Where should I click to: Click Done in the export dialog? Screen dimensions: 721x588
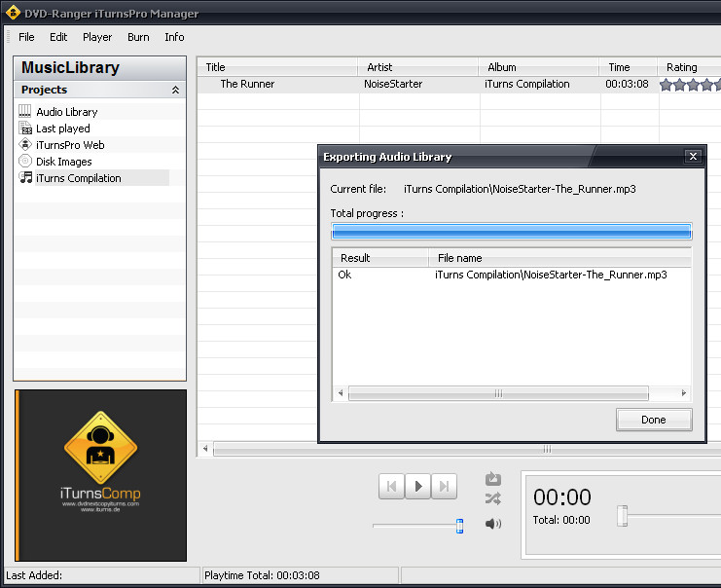tap(654, 420)
